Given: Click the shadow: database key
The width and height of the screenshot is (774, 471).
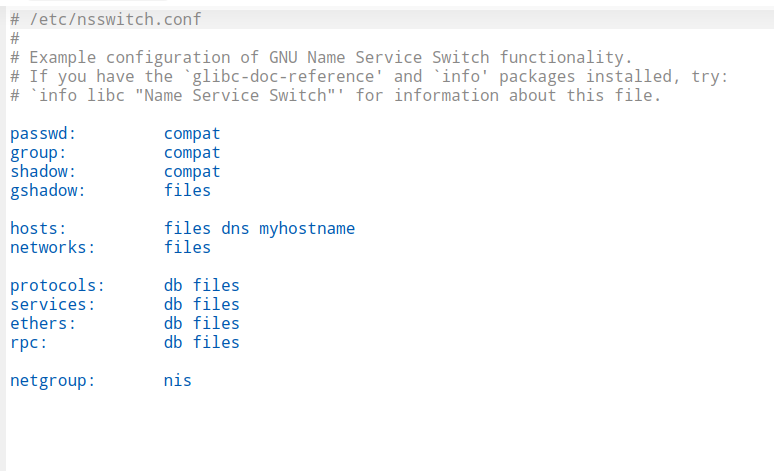Looking at the screenshot, I should coord(38,172).
